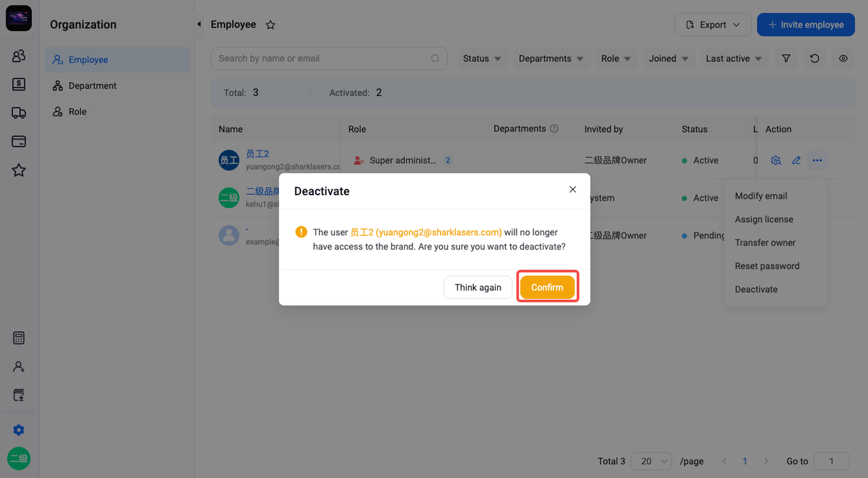Click the filter funnel icon
Screen dimensions: 868x478
(x=786, y=59)
